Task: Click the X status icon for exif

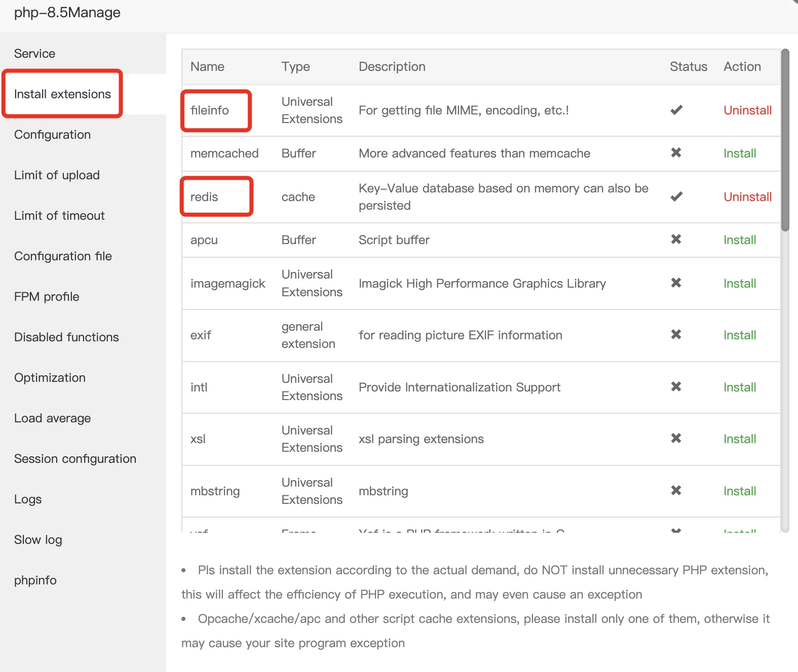Action: (676, 335)
